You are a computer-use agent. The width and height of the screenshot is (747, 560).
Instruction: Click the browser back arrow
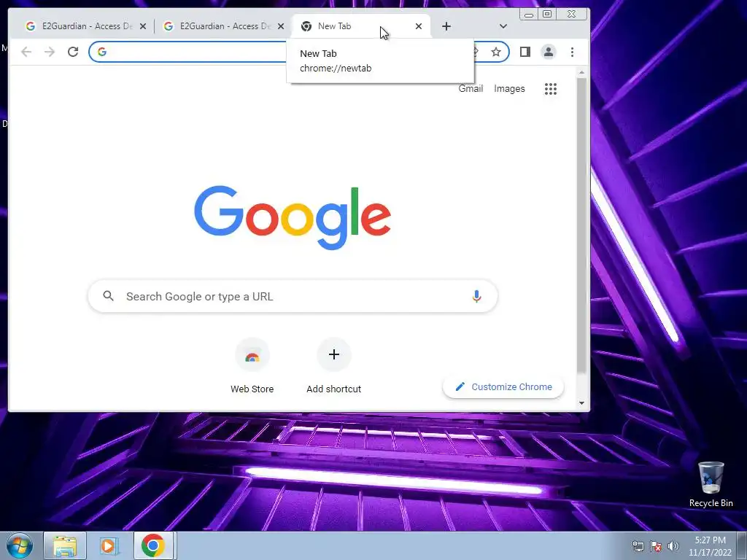pyautogui.click(x=26, y=52)
